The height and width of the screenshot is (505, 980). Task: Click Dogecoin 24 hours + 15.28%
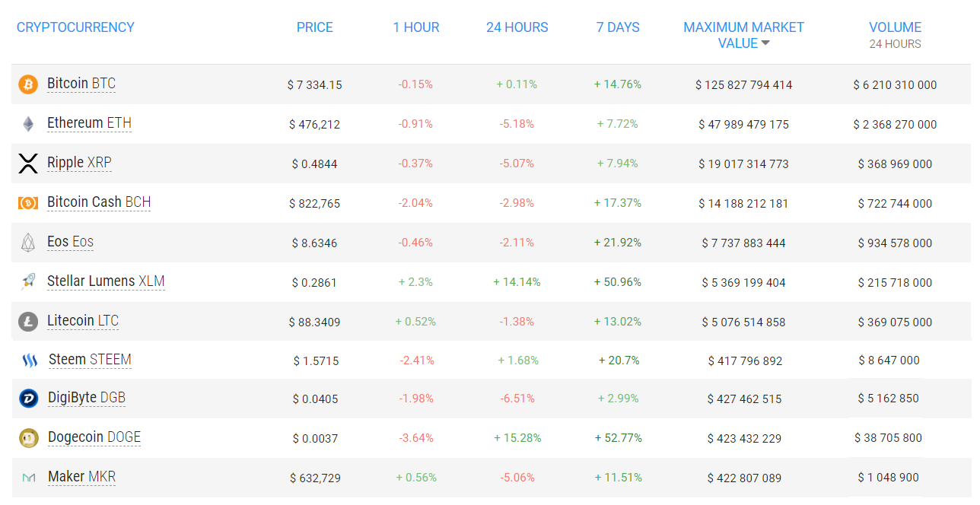(517, 438)
